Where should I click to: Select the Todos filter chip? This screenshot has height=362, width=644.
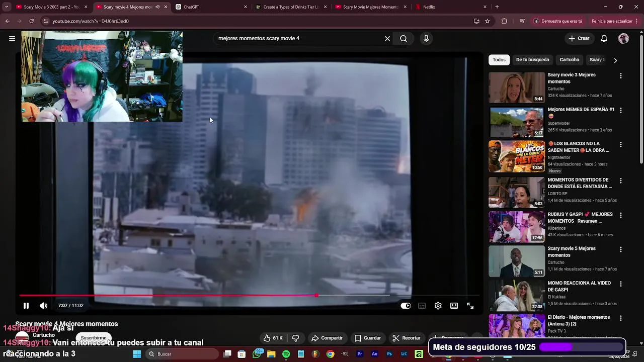coord(499,60)
